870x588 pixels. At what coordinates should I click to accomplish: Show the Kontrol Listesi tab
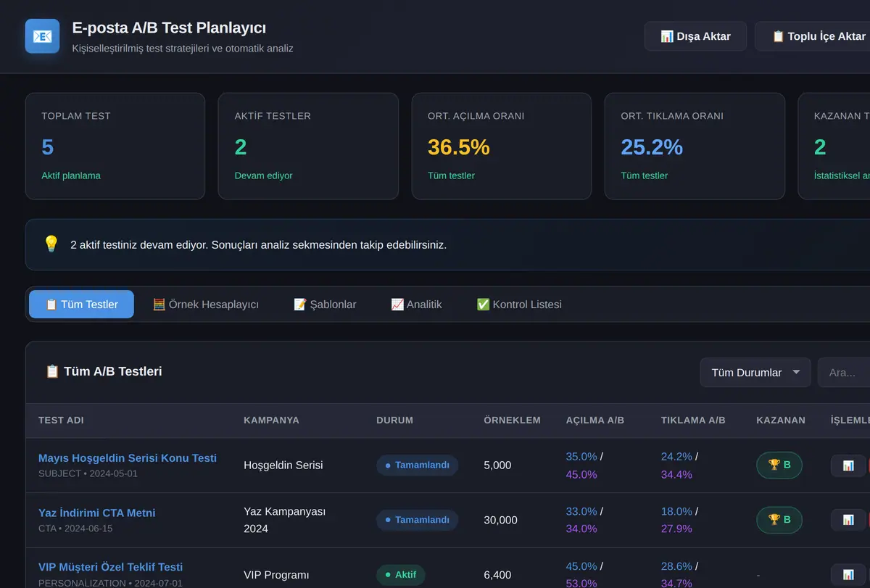click(x=519, y=305)
